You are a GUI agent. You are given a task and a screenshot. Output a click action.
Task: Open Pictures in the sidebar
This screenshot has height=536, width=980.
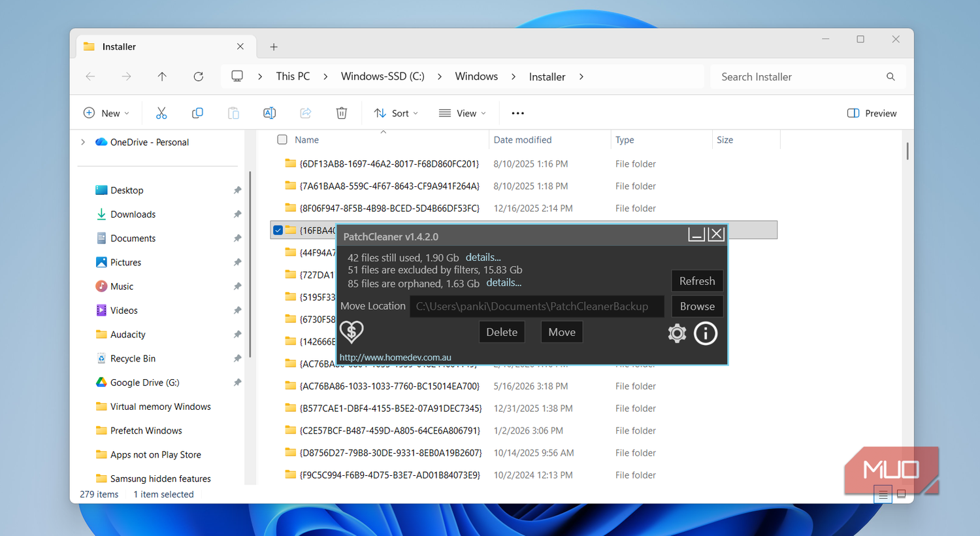pyautogui.click(x=125, y=262)
